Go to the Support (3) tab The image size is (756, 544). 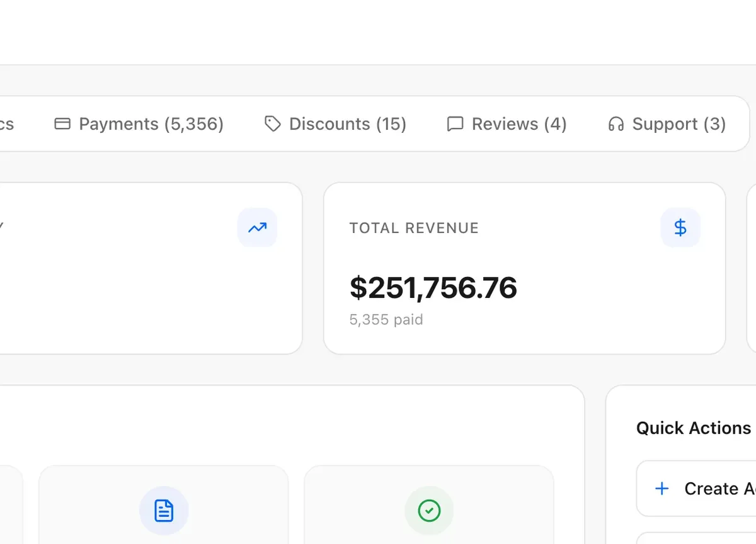667,124
